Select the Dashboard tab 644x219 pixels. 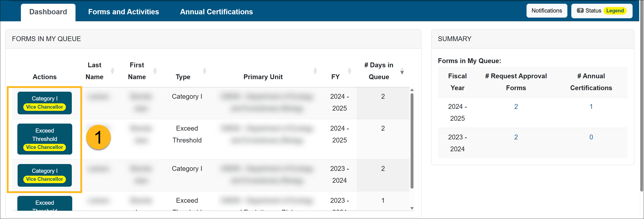(x=48, y=11)
